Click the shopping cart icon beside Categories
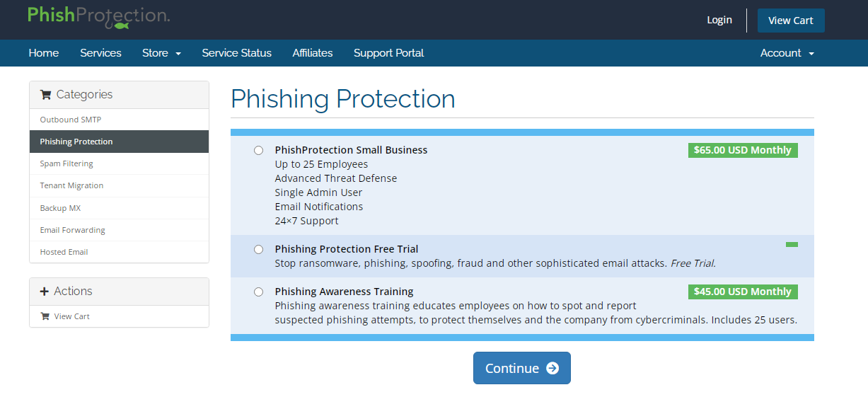The image size is (868, 397). (x=45, y=95)
